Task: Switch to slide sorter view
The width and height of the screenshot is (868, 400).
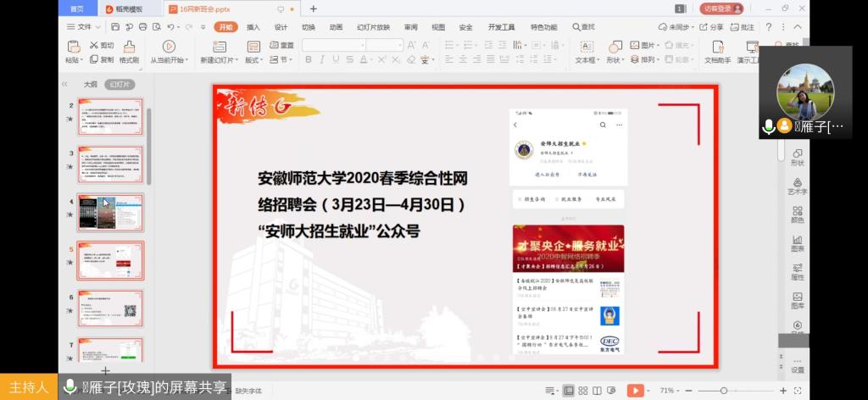Action: click(583, 391)
